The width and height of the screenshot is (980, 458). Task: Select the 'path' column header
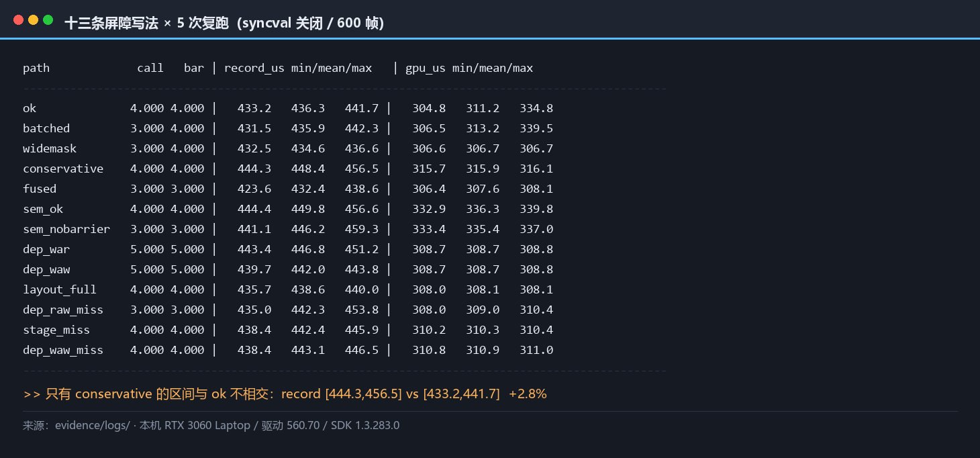coord(36,68)
